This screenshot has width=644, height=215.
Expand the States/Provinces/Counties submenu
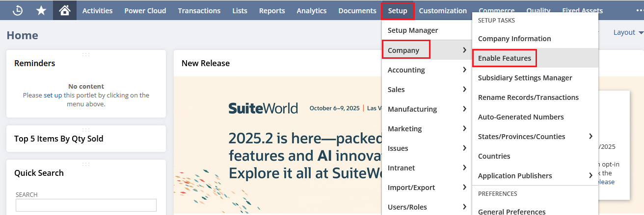pos(535,137)
